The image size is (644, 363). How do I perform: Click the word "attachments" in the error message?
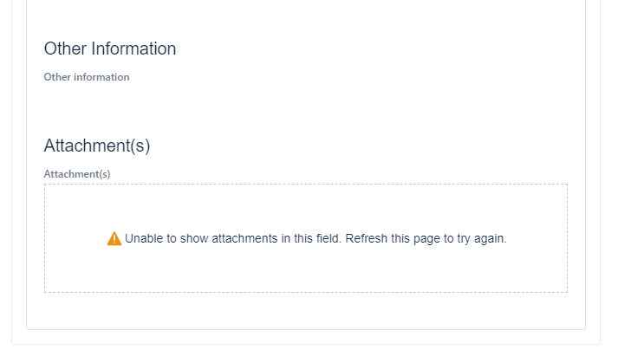pos(244,238)
